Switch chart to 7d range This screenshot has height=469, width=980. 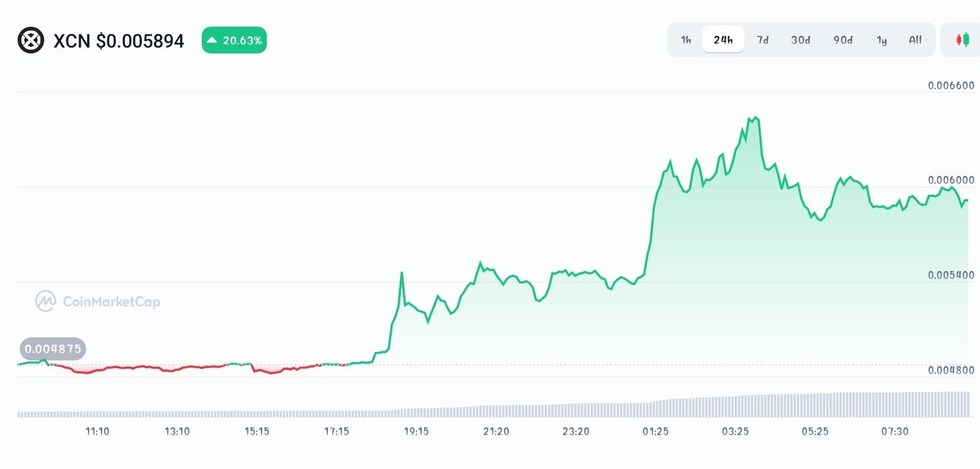(763, 40)
